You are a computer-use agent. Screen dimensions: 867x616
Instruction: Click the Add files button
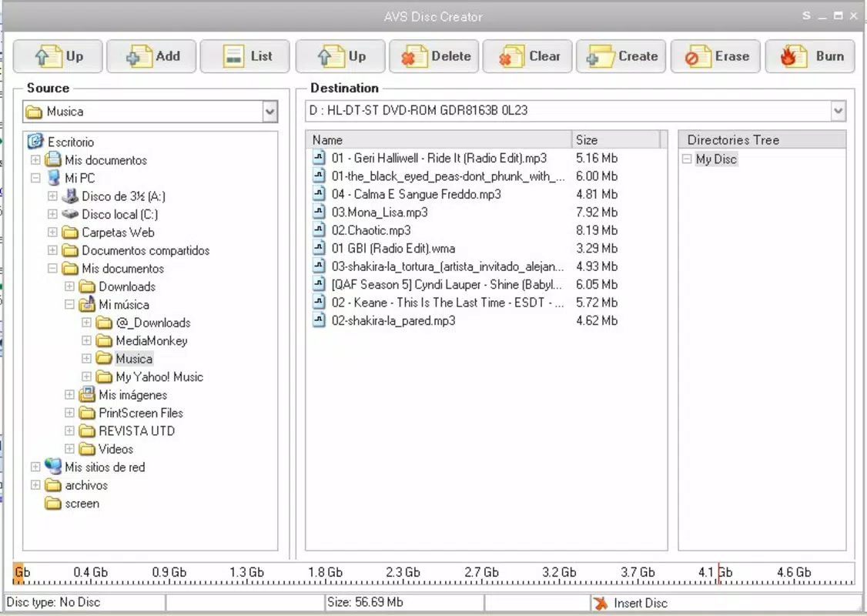tap(152, 56)
